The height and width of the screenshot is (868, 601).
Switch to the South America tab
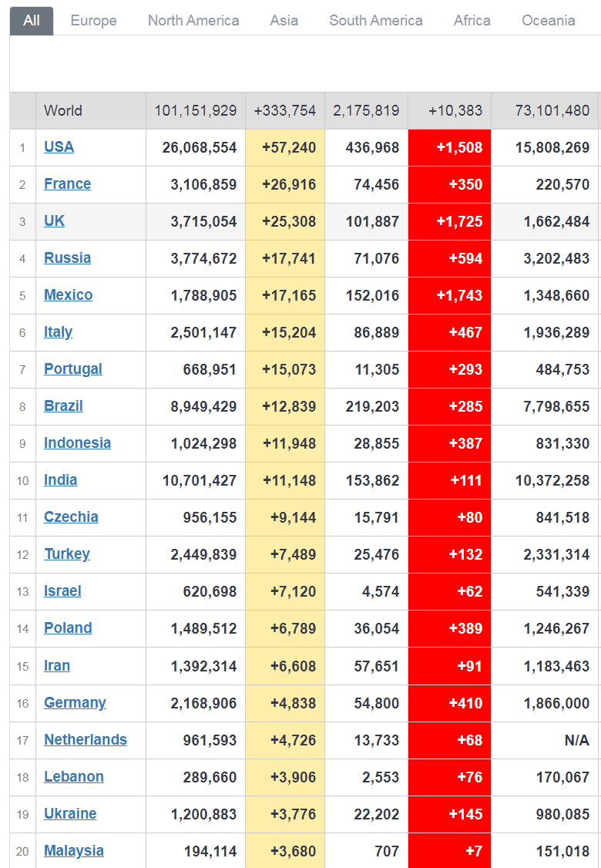(375, 21)
